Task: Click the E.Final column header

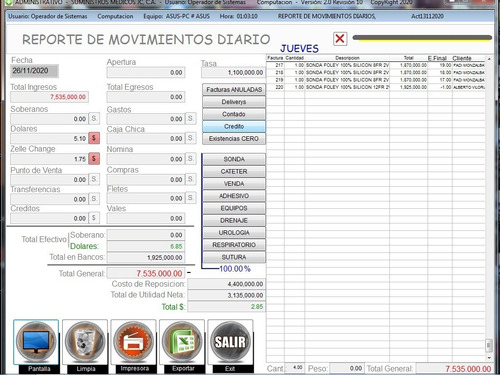Action: click(x=437, y=58)
